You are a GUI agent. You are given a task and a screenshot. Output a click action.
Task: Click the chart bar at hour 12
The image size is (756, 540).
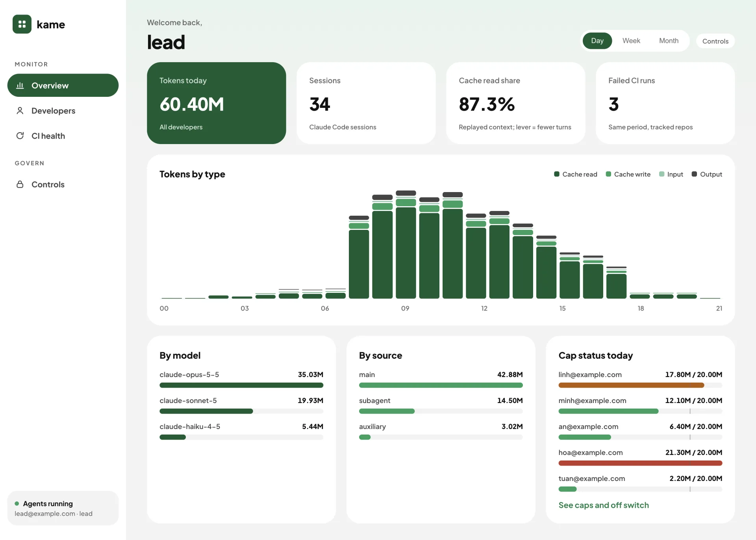(476, 256)
